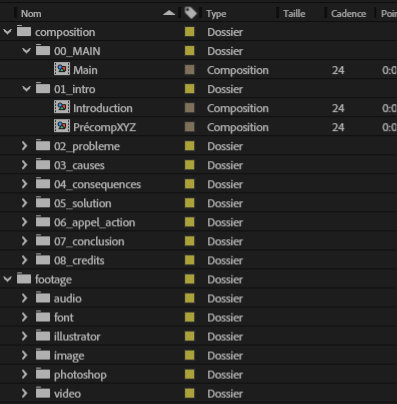This screenshot has height=404, width=397.
Task: Select the 08_credits folder icon
Action: pos(43,259)
